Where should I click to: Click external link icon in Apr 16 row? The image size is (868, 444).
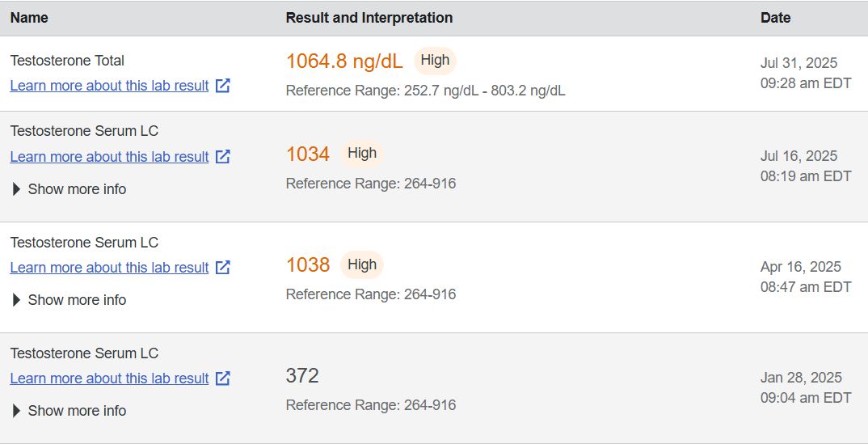(223, 268)
